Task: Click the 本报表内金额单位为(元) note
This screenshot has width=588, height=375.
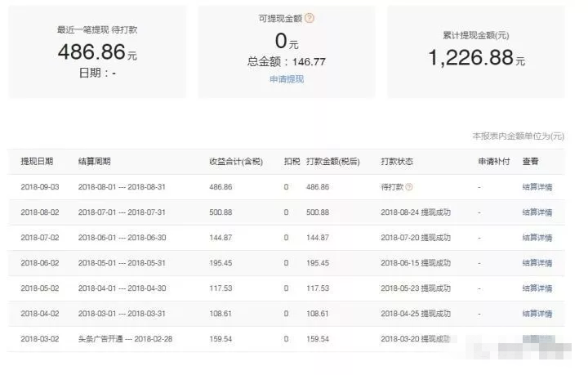Action: pyautogui.click(x=519, y=136)
